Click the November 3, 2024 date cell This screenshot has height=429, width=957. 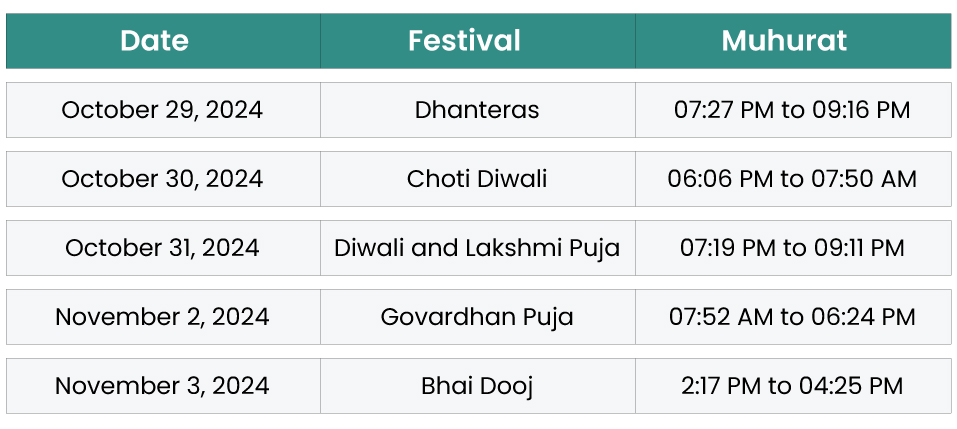tap(162, 386)
